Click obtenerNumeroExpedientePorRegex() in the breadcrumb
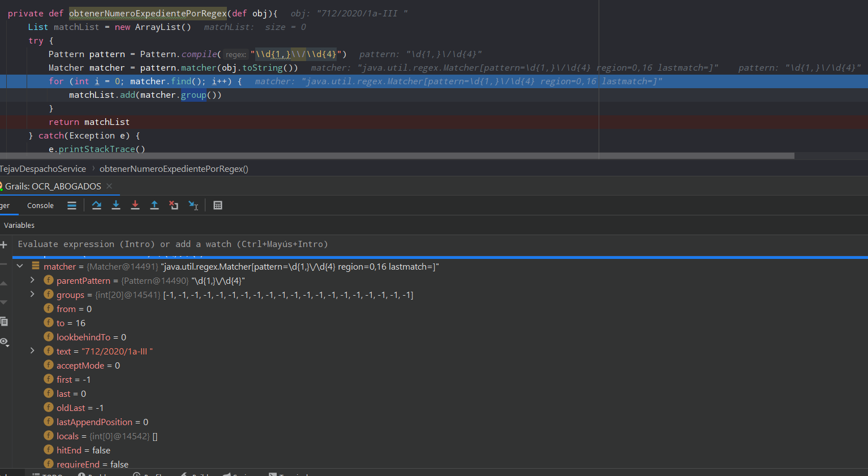This screenshot has height=476, width=868. [174, 168]
